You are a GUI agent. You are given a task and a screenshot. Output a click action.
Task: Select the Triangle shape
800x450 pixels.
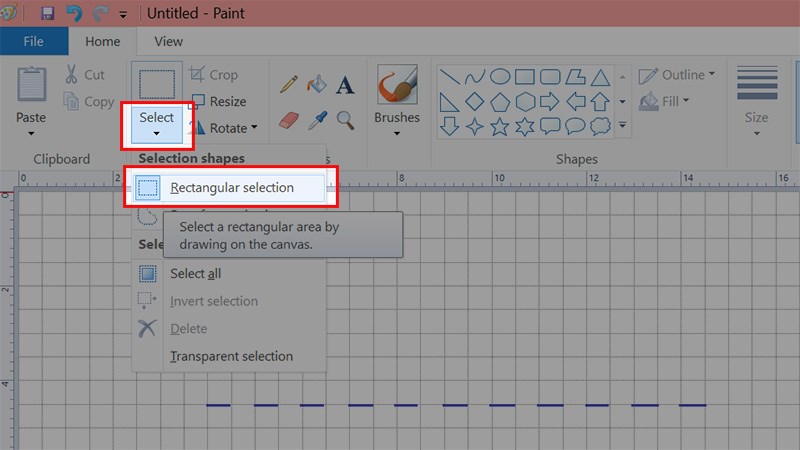(x=601, y=78)
